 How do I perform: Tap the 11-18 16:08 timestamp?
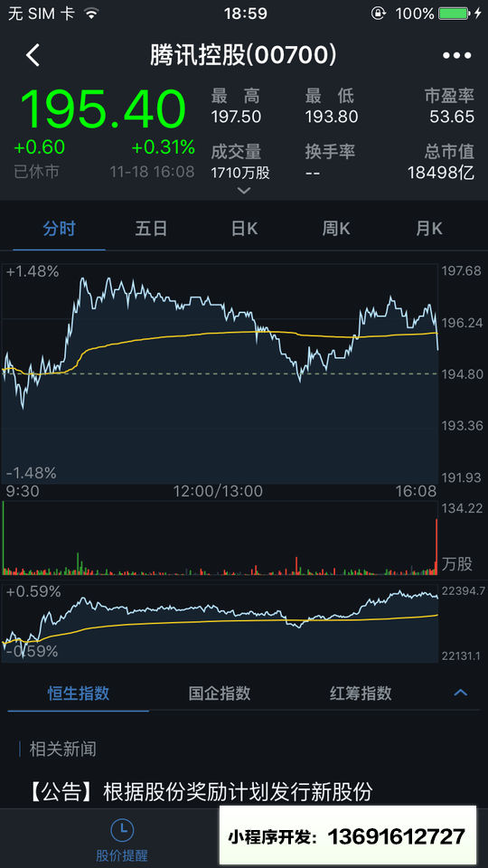click(152, 172)
